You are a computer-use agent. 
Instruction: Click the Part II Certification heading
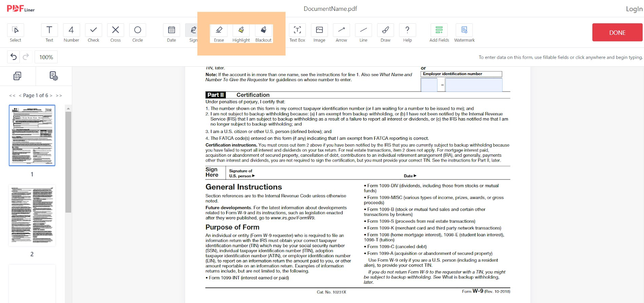click(237, 95)
